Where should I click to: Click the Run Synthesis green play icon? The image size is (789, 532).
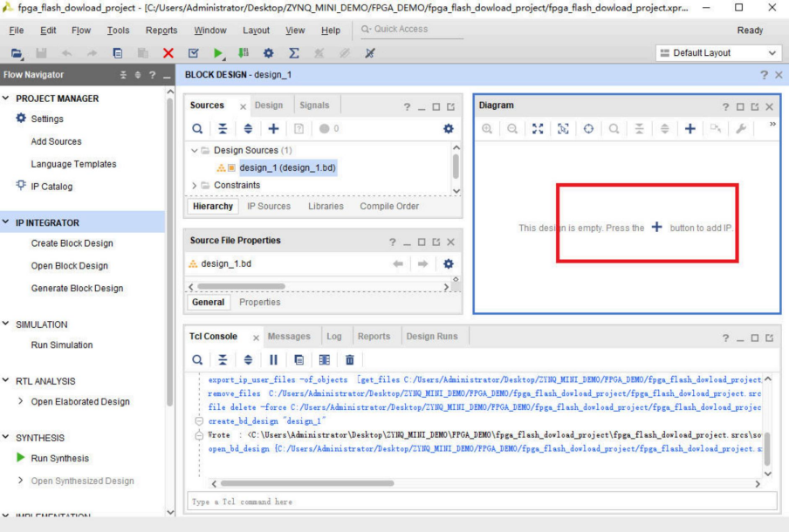pyautogui.click(x=21, y=458)
